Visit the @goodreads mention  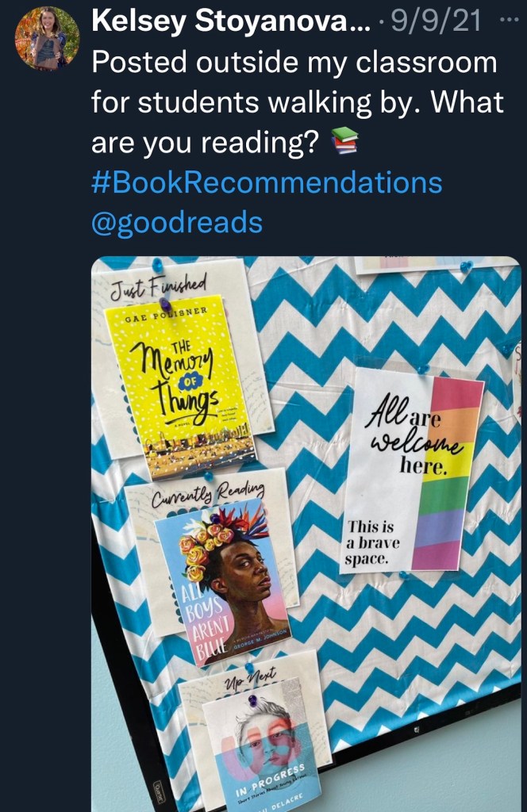pyautogui.click(x=177, y=223)
